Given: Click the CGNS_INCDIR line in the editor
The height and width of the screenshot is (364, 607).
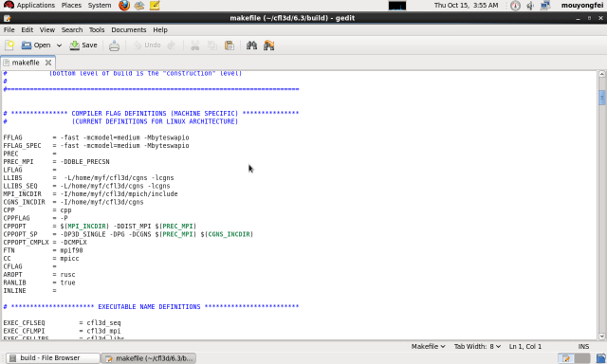Looking at the screenshot, I should pos(73,202).
